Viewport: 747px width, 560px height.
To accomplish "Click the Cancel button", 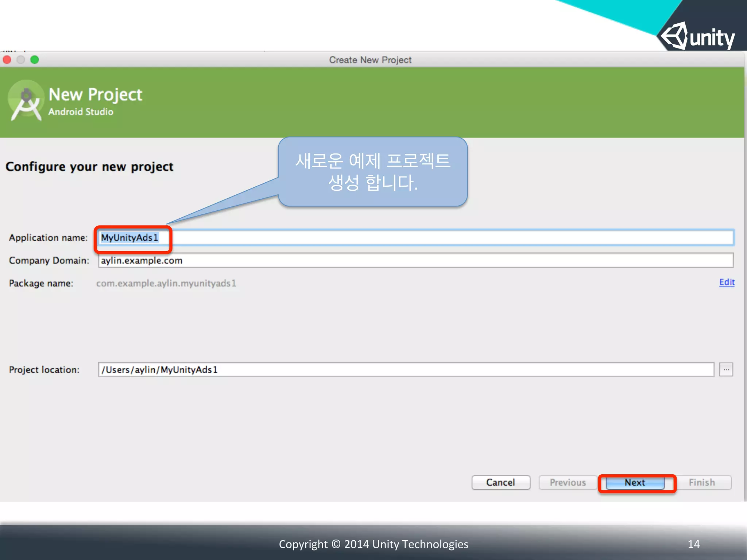I will pos(501,482).
